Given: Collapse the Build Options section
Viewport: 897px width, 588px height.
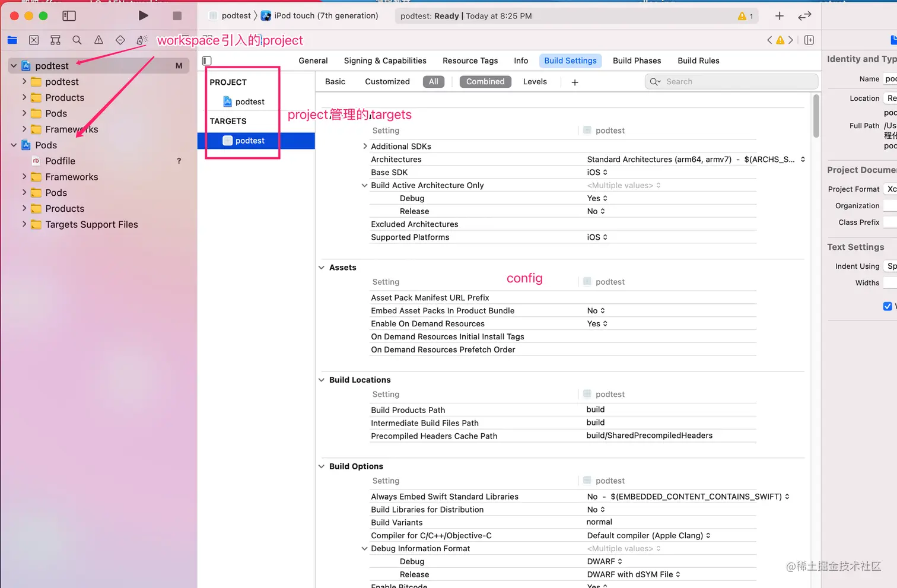Looking at the screenshot, I should (x=322, y=466).
